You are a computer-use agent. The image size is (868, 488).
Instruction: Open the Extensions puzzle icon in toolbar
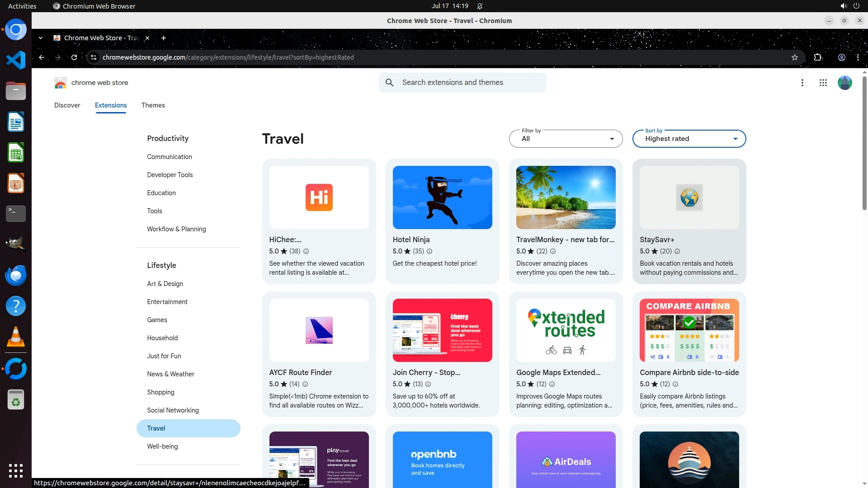point(817,57)
